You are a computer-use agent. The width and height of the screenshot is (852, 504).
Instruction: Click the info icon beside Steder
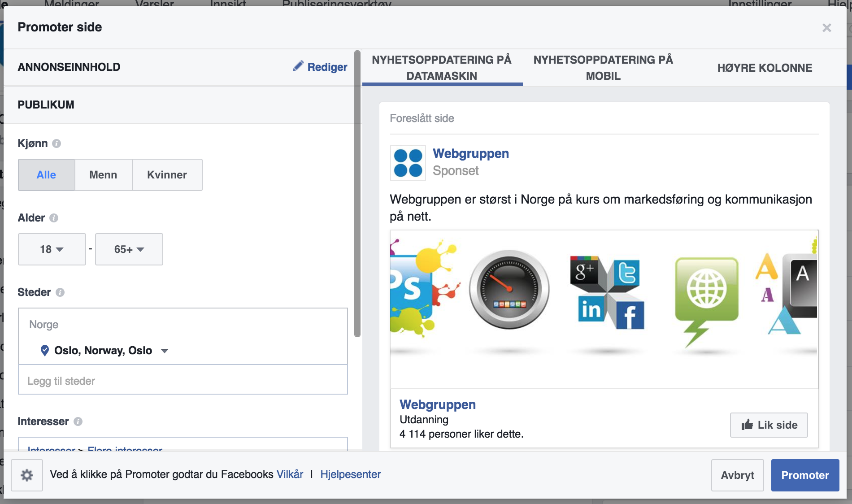(x=60, y=292)
